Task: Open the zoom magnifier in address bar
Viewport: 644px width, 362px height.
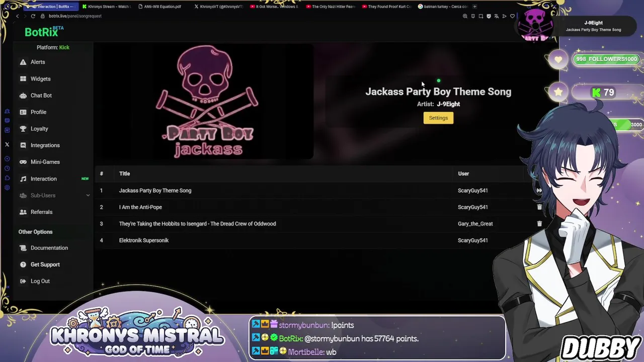Action: point(465,16)
